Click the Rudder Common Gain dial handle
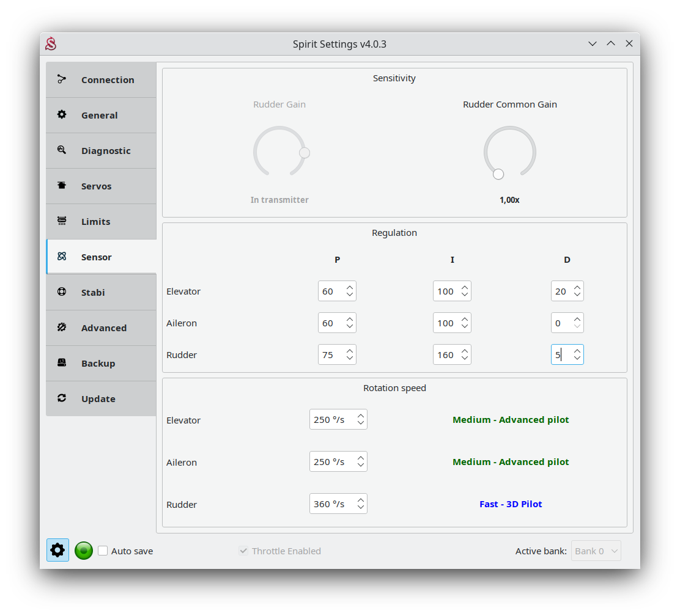The height and width of the screenshot is (616, 680). (x=498, y=174)
